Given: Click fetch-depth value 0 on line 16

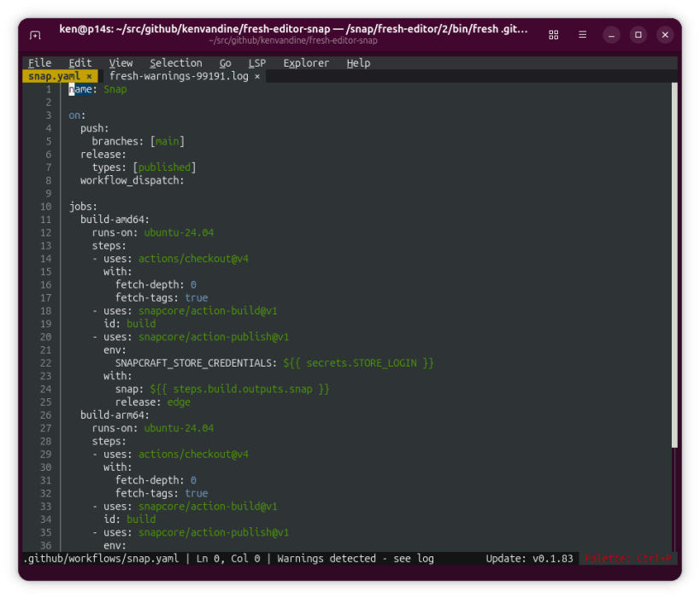Looking at the screenshot, I should pos(193,285).
